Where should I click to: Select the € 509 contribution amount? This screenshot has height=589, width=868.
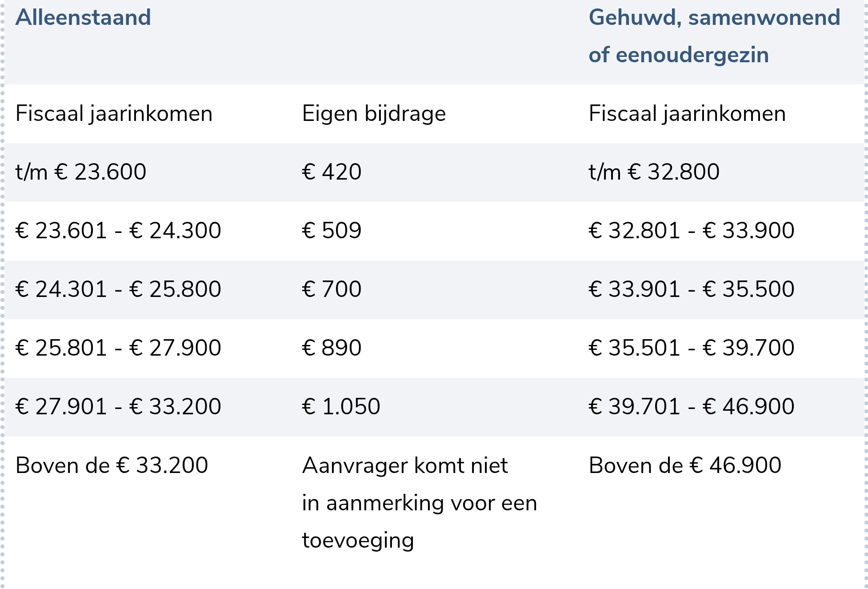point(332,231)
